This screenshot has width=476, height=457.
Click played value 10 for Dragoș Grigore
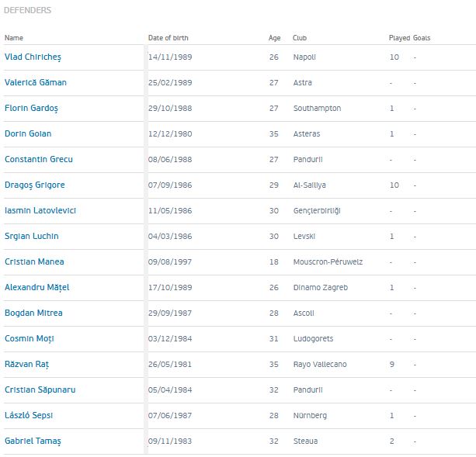coord(394,185)
